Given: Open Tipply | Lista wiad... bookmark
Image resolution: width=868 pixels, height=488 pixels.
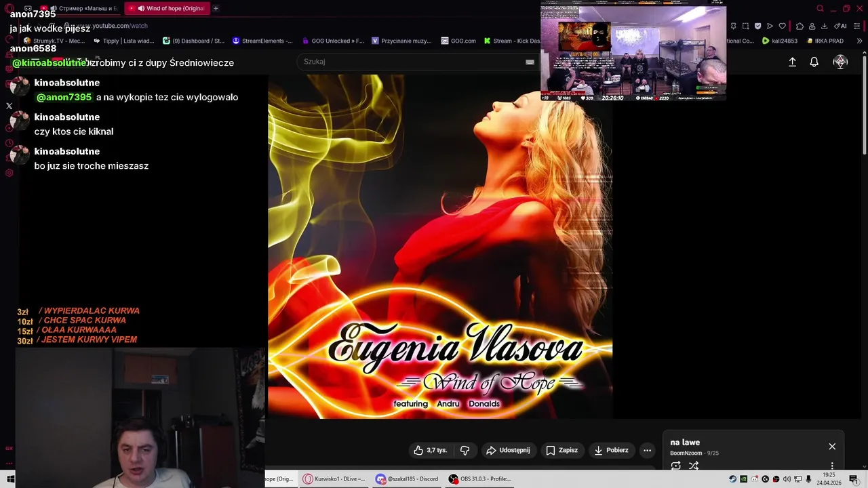Looking at the screenshot, I should (x=123, y=41).
